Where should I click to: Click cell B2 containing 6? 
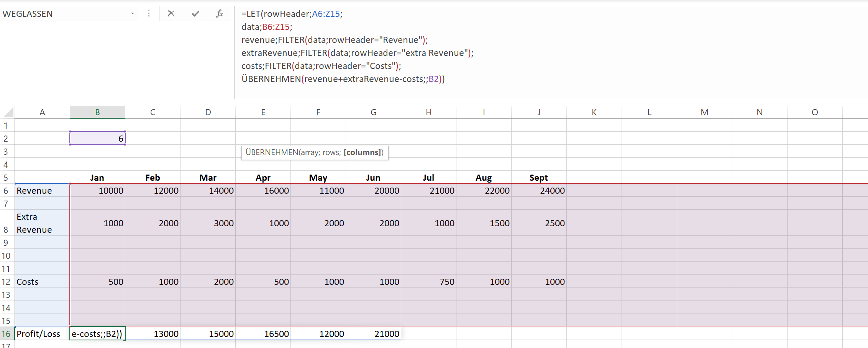coord(97,138)
